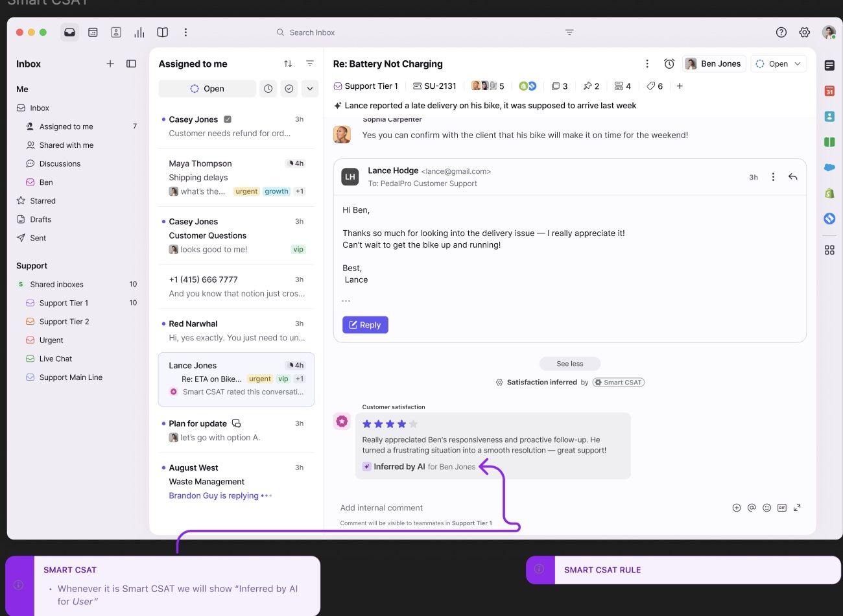Click the Search Inbox field
Image resolution: width=843 pixels, height=616 pixels.
[312, 32]
